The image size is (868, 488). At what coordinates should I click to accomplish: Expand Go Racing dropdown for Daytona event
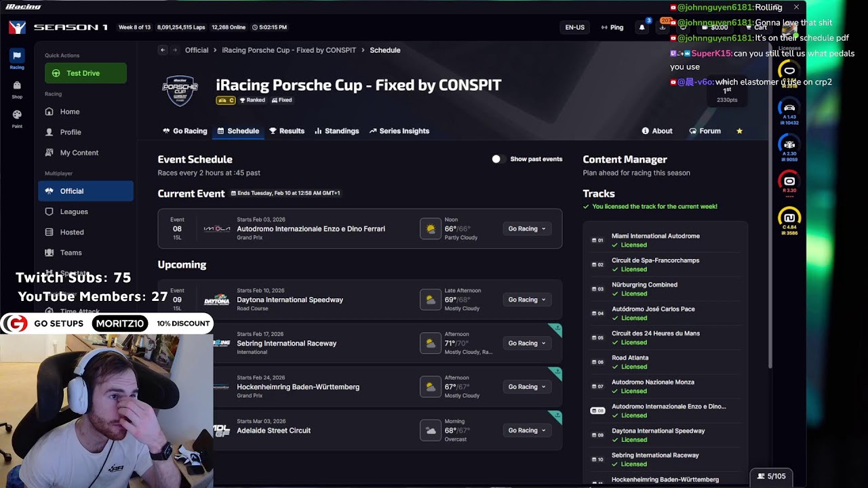[x=527, y=300]
